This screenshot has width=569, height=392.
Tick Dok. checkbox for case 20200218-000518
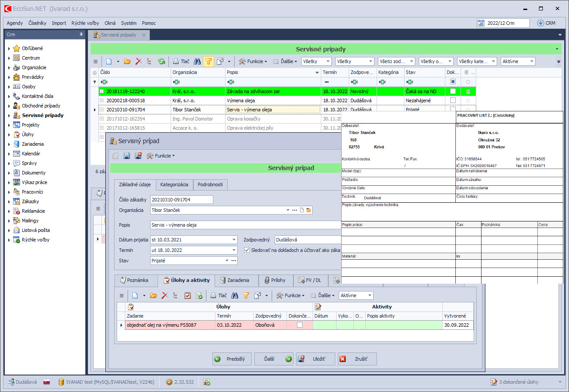tap(453, 101)
